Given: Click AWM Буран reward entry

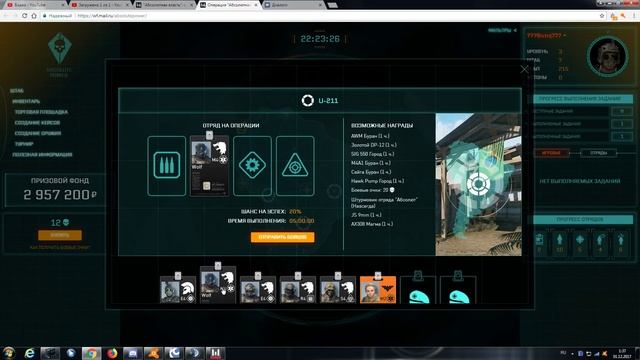Looking at the screenshot, I should pyautogui.click(x=370, y=136).
